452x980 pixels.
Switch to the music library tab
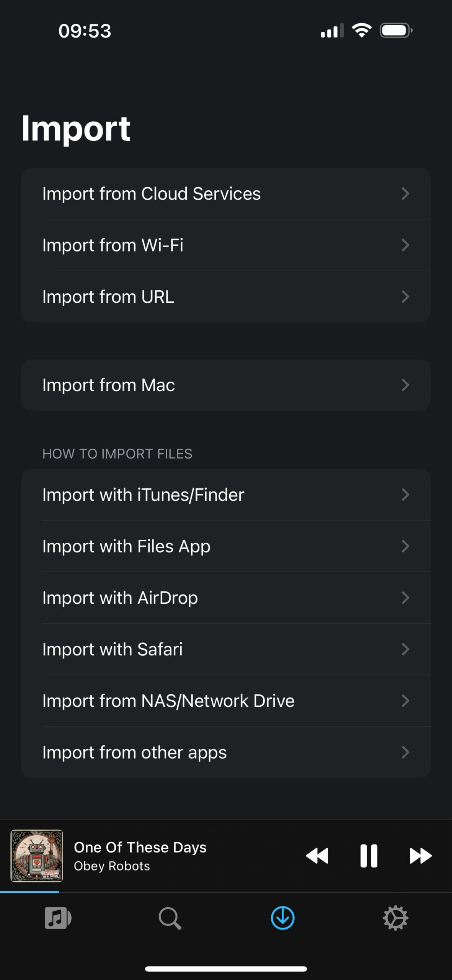point(58,918)
